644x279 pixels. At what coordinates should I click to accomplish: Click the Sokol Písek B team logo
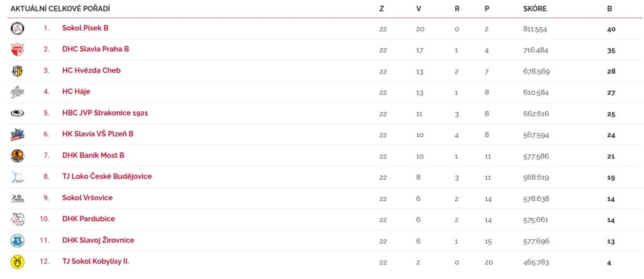pos(18,28)
